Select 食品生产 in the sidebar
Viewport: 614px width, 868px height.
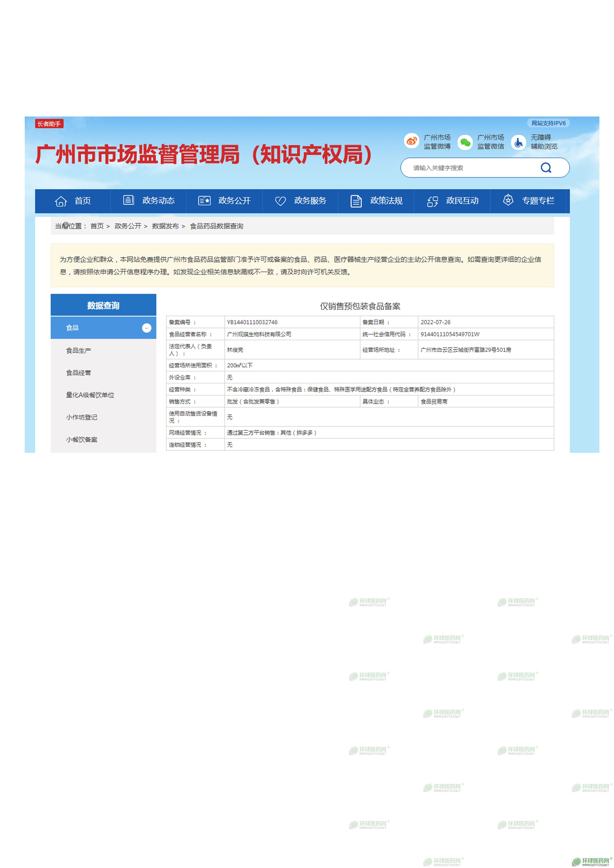click(79, 350)
